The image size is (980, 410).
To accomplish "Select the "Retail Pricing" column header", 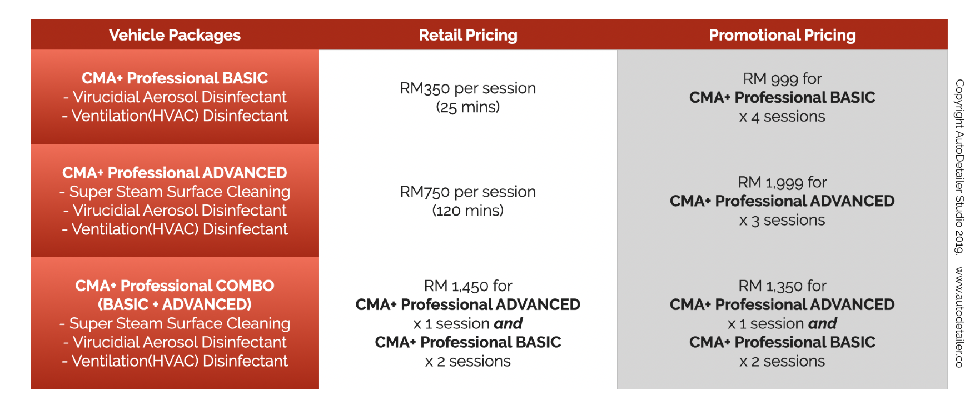I will click(x=468, y=35).
